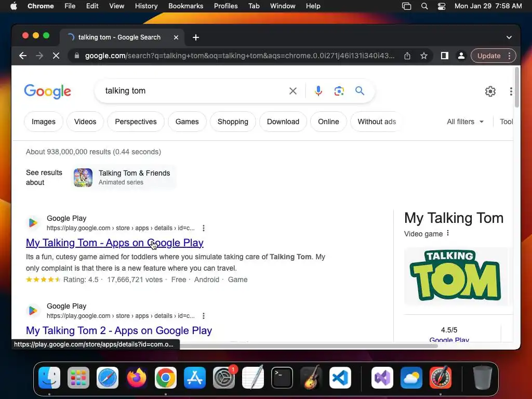This screenshot has width=532, height=399.
Task: Bookmark this page with the star icon
Action: click(x=424, y=56)
